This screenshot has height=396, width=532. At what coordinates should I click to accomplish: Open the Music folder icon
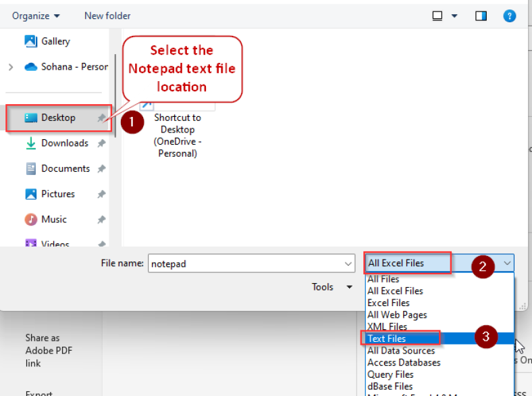pos(31,220)
